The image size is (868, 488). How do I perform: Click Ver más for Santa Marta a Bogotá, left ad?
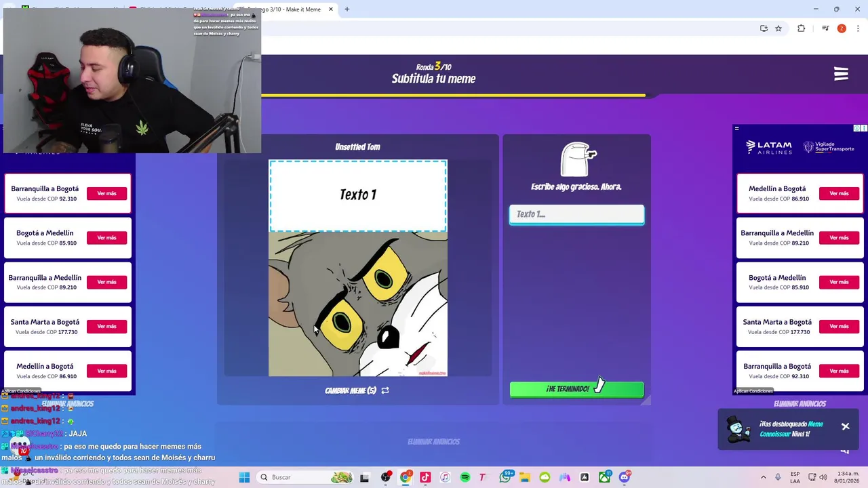pyautogui.click(x=106, y=327)
